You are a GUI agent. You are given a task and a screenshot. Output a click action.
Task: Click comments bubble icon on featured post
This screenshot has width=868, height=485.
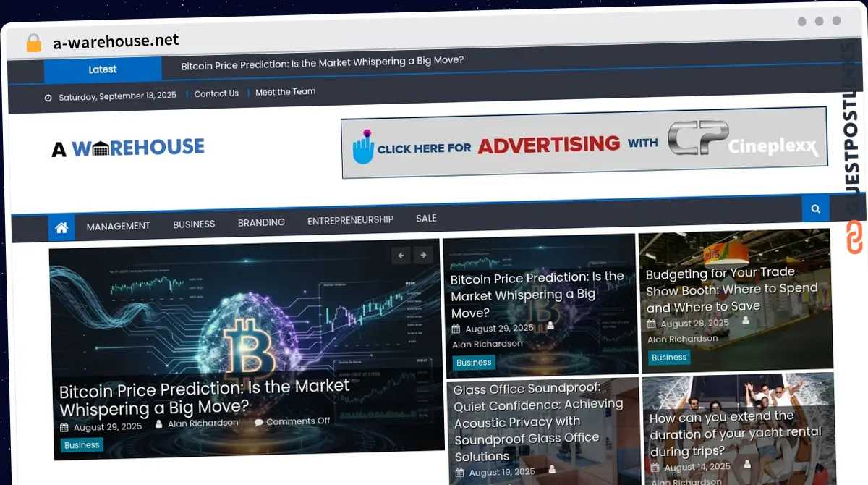(x=258, y=423)
